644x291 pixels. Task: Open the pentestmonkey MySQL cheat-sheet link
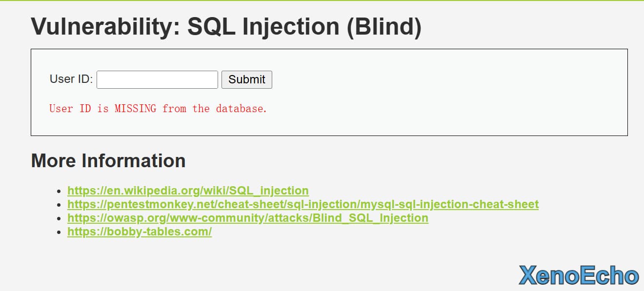point(302,204)
